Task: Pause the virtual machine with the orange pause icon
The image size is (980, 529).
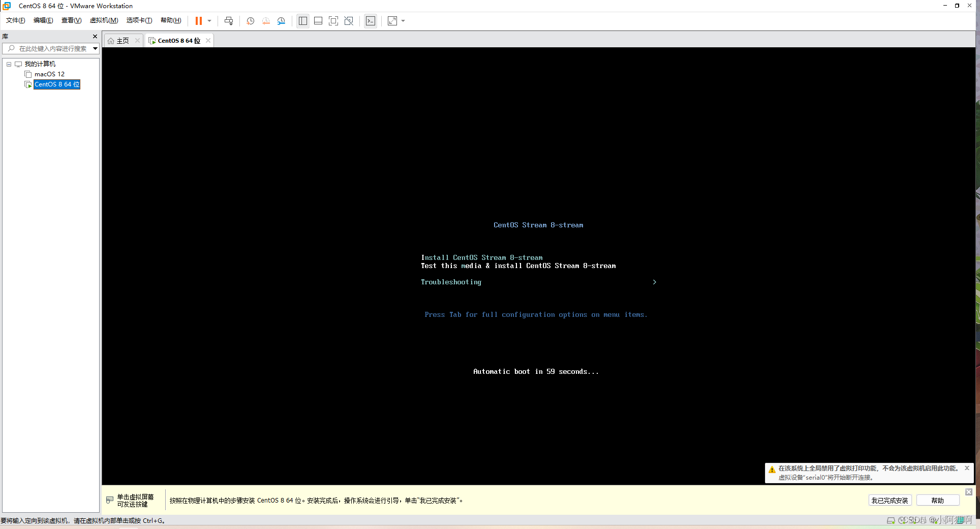Action: click(x=199, y=21)
